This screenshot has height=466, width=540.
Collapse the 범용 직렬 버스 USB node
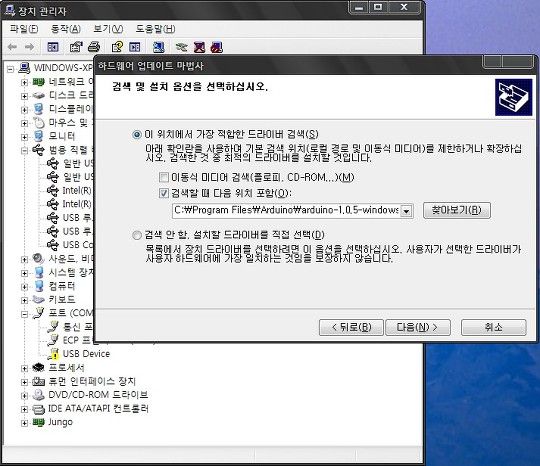[24, 151]
